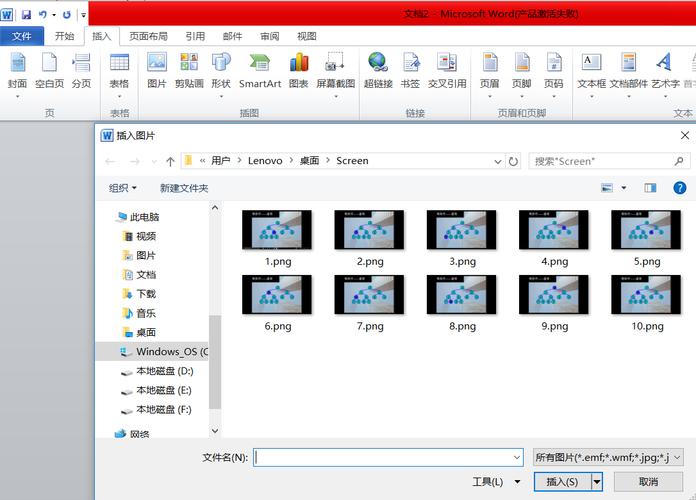Open the insert button's split arrow
Screen dimensions: 696x500
(x=597, y=482)
